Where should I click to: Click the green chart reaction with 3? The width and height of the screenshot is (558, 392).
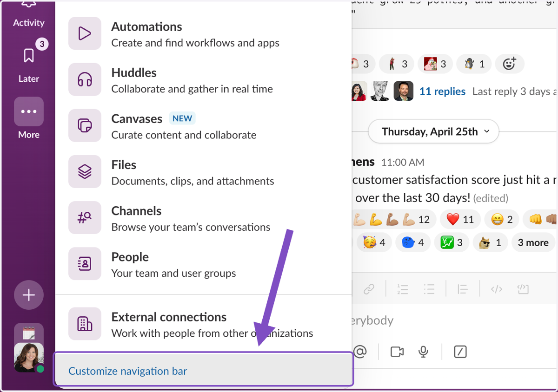pos(452,242)
